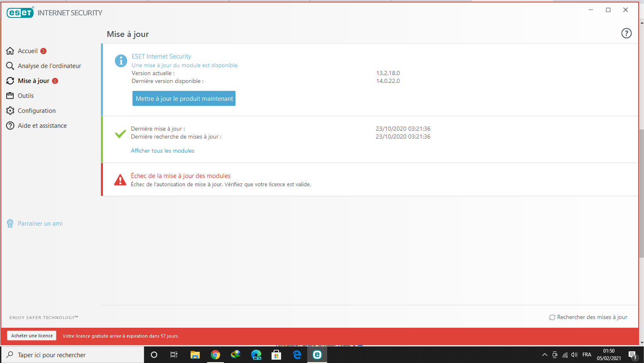Viewport: 644px width, 363px height.
Task: Minimize the ESET window
Action: point(590,10)
